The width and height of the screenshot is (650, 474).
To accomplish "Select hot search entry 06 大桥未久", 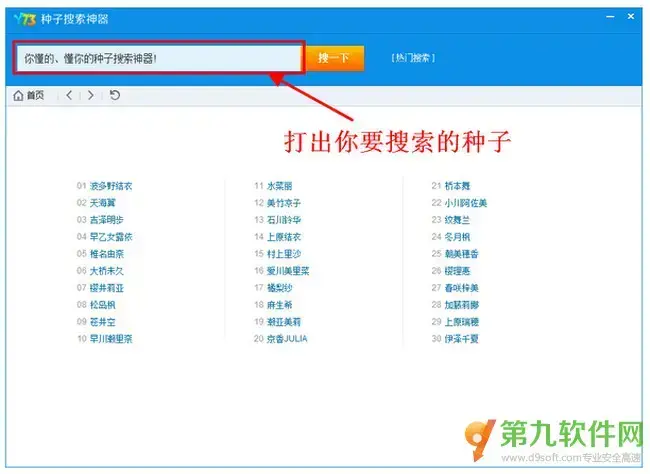I will click(107, 271).
